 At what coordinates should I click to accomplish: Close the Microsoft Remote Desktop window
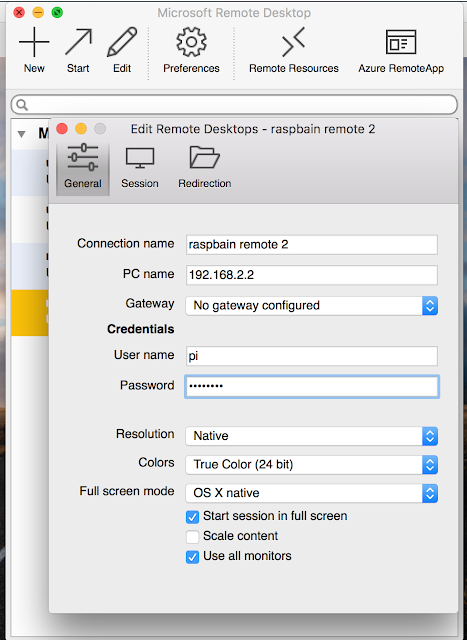click(x=19, y=13)
